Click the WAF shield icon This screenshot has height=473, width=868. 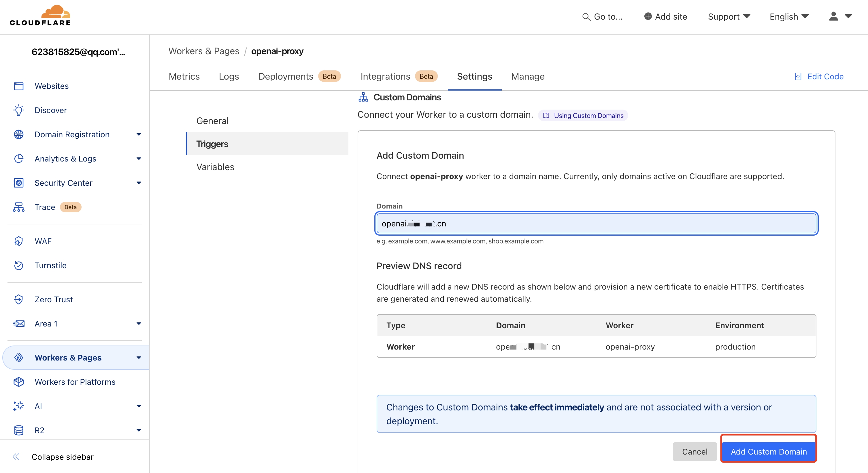click(18, 241)
